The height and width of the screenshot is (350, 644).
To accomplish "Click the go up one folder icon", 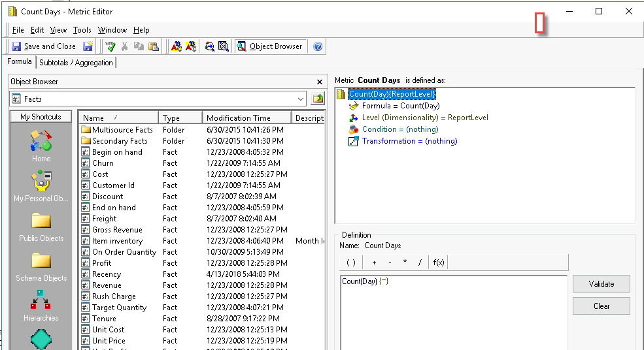I will pos(318,99).
